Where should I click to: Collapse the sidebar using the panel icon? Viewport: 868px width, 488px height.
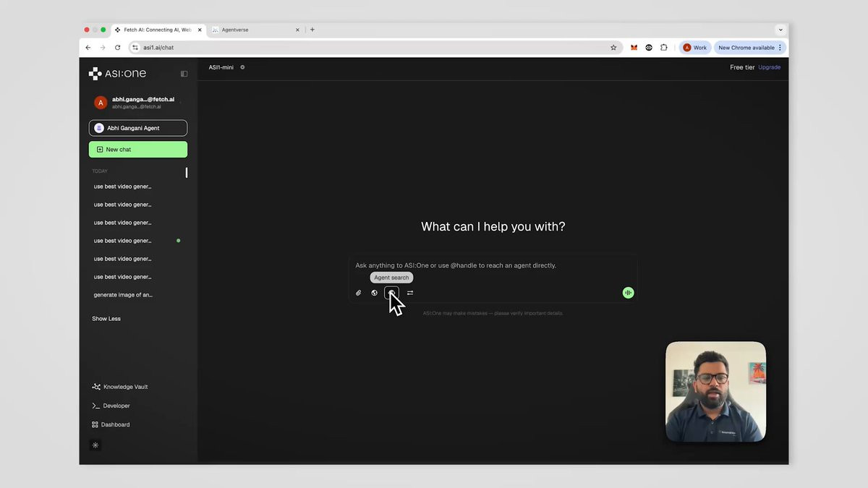[184, 74]
